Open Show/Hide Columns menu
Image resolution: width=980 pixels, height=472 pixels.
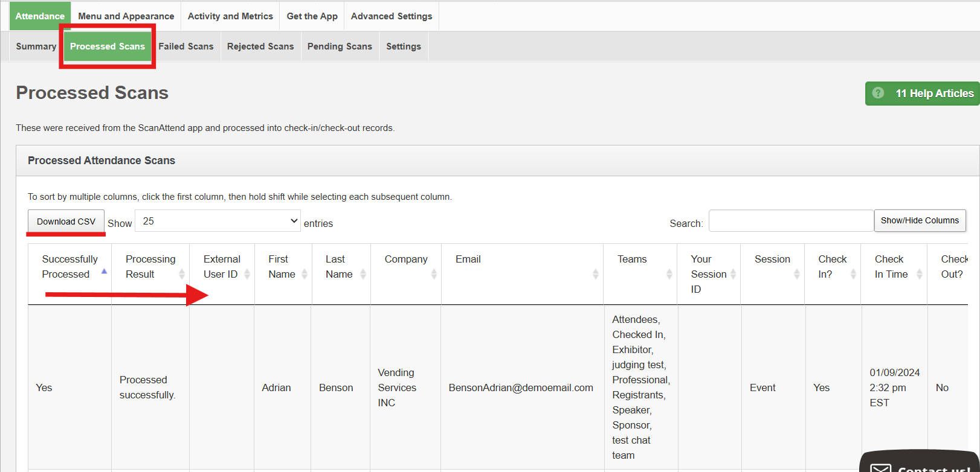tap(920, 221)
